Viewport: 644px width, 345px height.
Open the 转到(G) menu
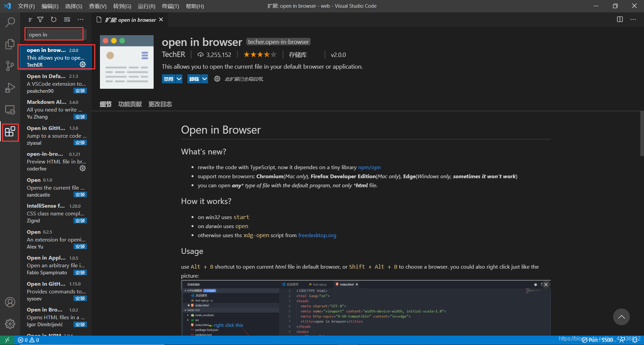coord(122,6)
